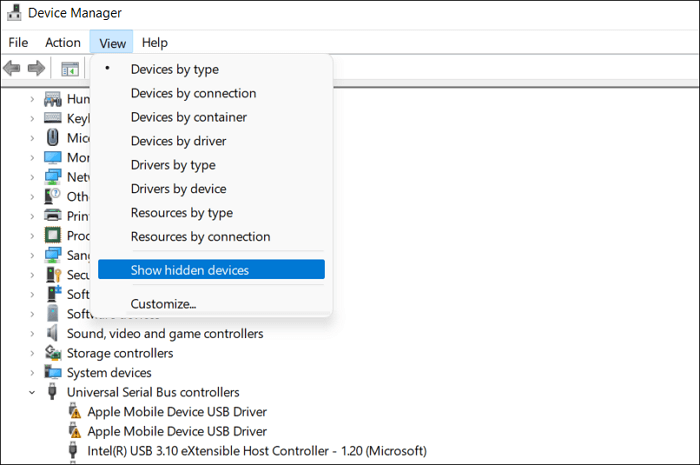Select the Devices by type view option
Screen dimensions: 700x465
[x=174, y=69]
